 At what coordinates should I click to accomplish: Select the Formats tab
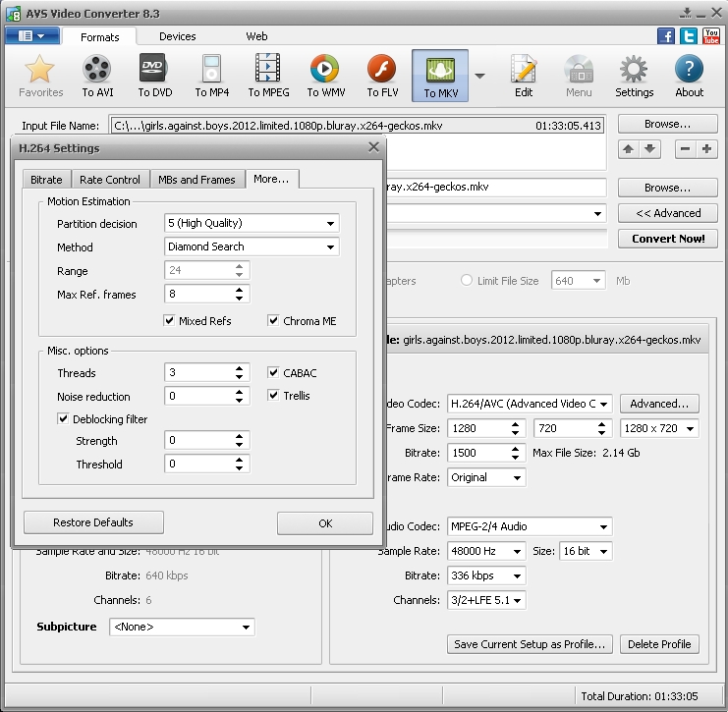99,36
